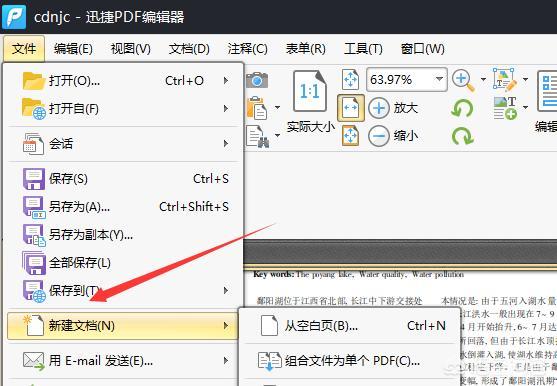This screenshot has height=386, width=557.
Task: Expand the 打开自(F) submenu arrow
Action: pos(226,108)
